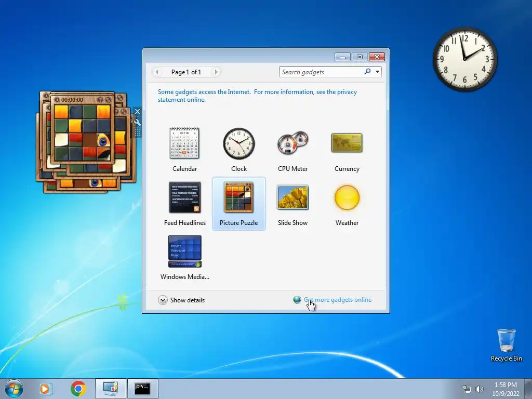Select the Calendar gadget icon
The height and width of the screenshot is (399, 532).
pos(184,143)
